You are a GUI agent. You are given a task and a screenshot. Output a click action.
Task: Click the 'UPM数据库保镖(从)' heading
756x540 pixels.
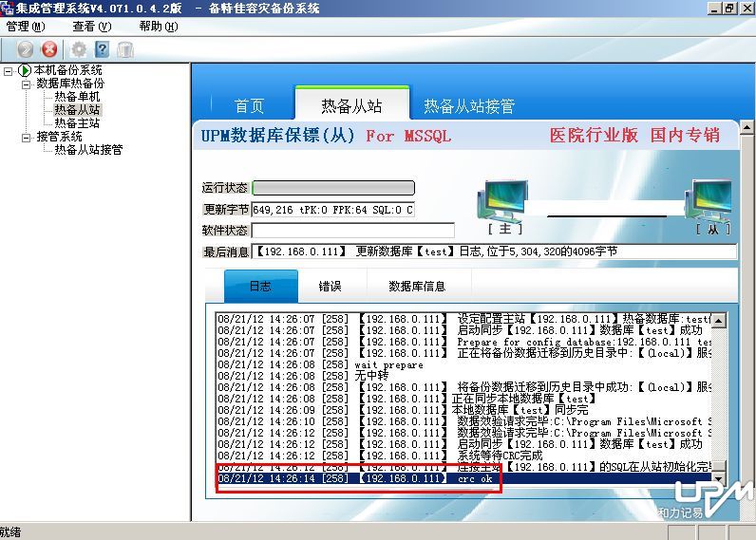277,136
